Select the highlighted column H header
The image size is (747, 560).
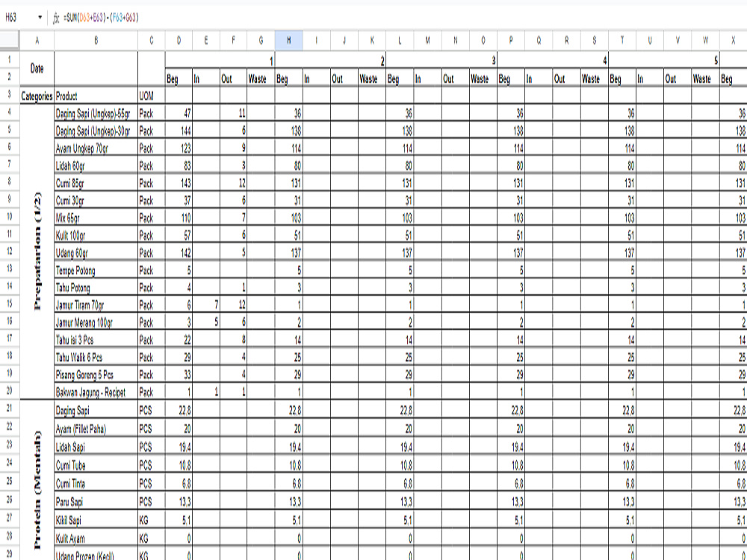[x=288, y=41]
